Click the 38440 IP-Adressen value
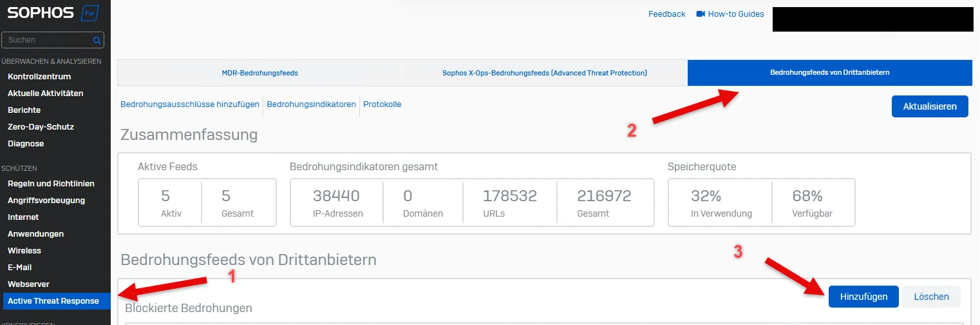Image resolution: width=980 pixels, height=325 pixels. click(x=336, y=196)
